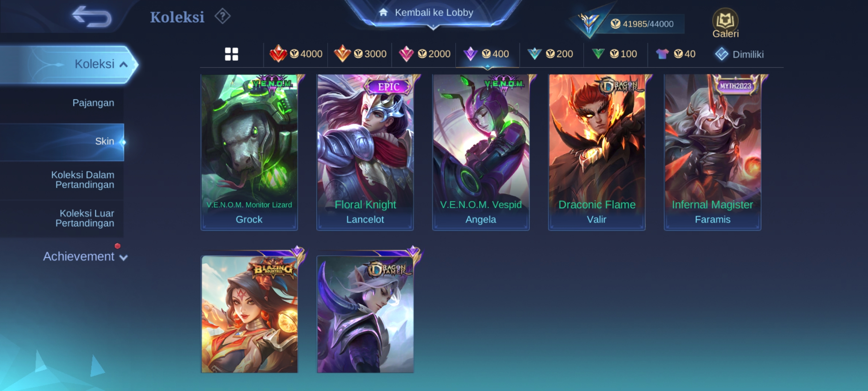Select the 200 point tier filter
Image resolution: width=868 pixels, height=391 pixels.
click(x=550, y=54)
